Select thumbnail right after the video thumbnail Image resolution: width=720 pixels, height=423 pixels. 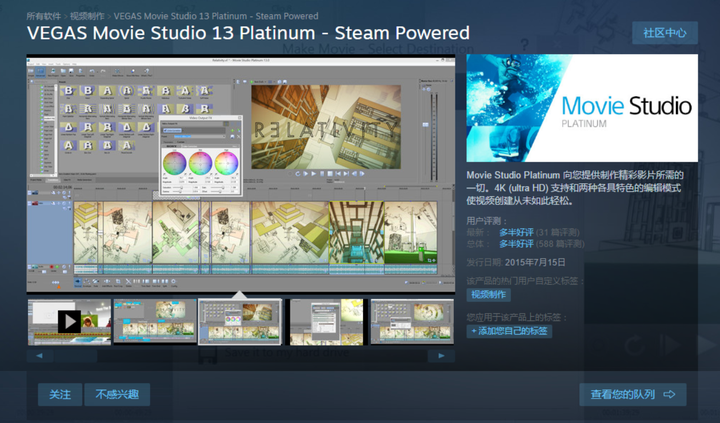pyautogui.click(x=155, y=321)
